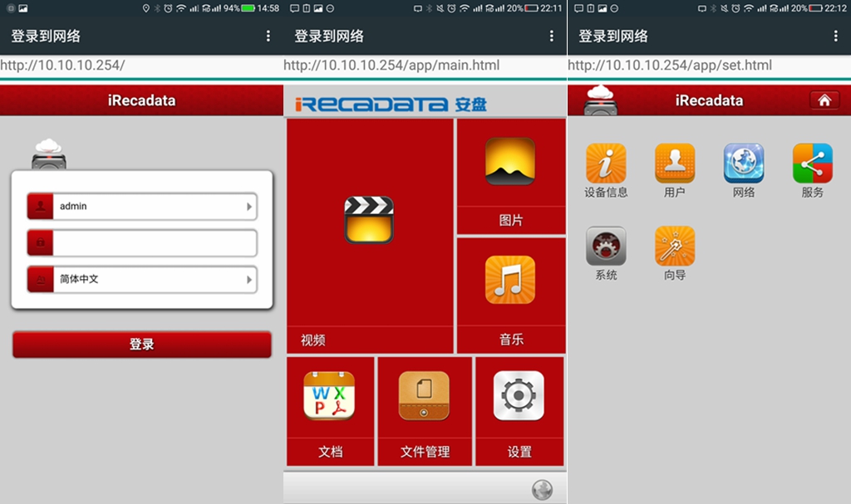Open overflow menu on main.html page

552,36
